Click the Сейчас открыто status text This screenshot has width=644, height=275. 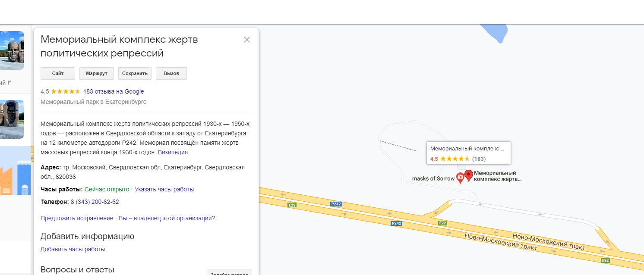pos(107,189)
